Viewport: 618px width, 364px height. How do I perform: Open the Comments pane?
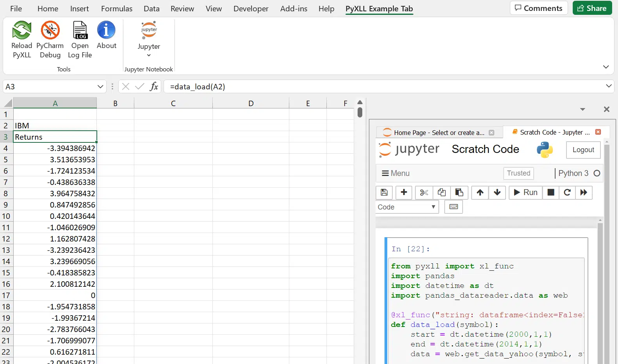[x=539, y=8]
